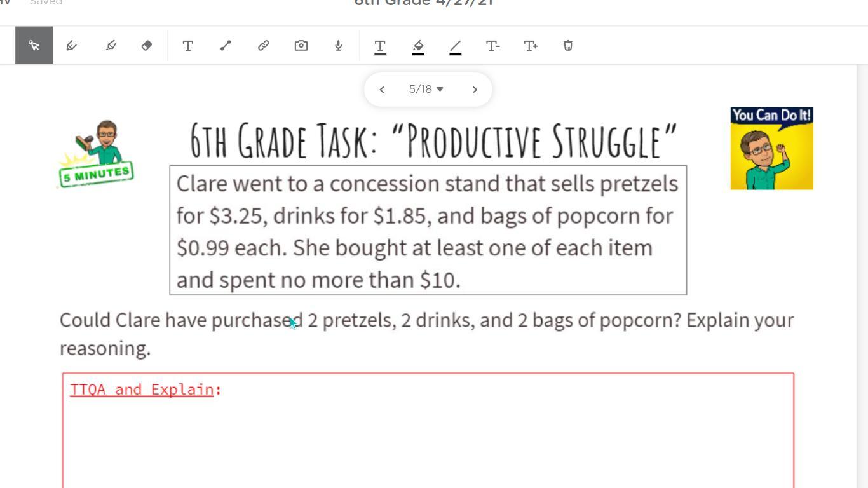Image resolution: width=868 pixels, height=488 pixels.
Task: Open the 5/18 page selector dropdown
Action: pyautogui.click(x=426, y=89)
